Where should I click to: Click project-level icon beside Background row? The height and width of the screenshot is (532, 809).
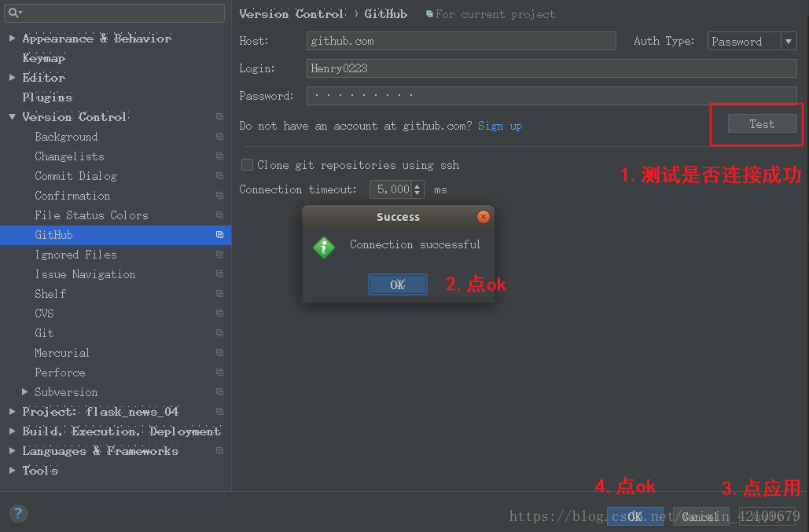220,137
